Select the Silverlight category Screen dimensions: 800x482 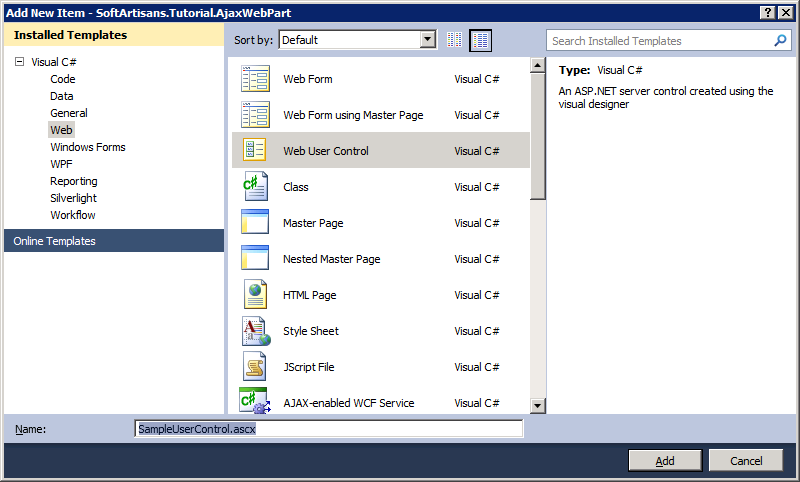[73, 198]
